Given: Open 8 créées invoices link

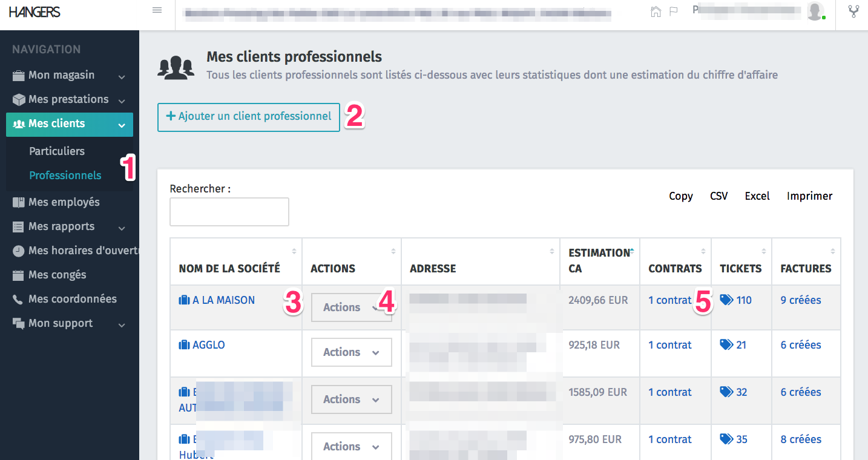Looking at the screenshot, I should [x=801, y=439].
